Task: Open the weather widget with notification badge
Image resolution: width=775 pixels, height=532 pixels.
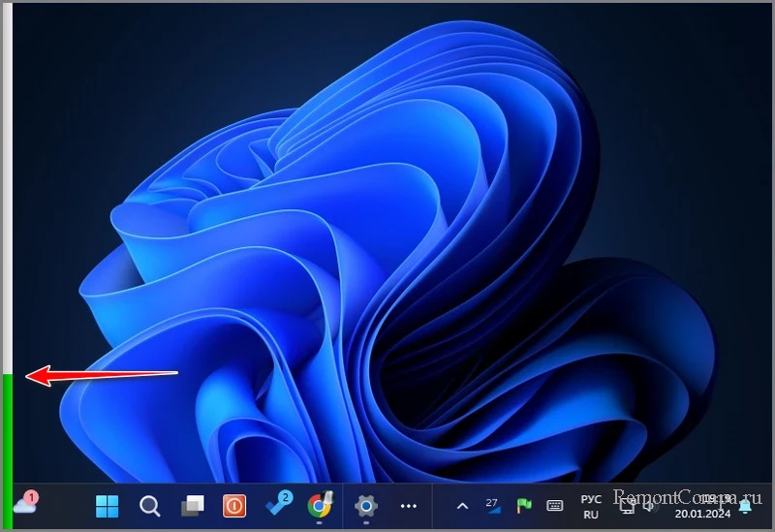Action: (26, 503)
